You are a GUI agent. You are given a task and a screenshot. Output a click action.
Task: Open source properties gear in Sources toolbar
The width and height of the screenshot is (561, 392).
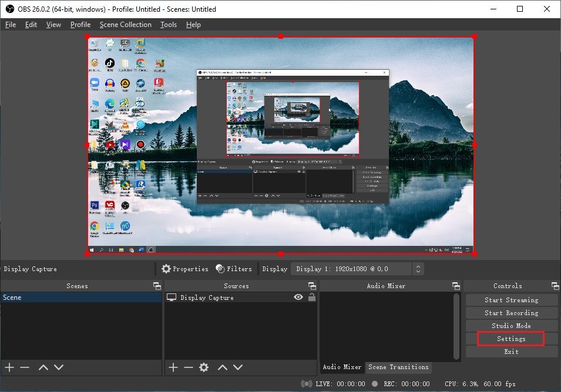click(x=204, y=367)
